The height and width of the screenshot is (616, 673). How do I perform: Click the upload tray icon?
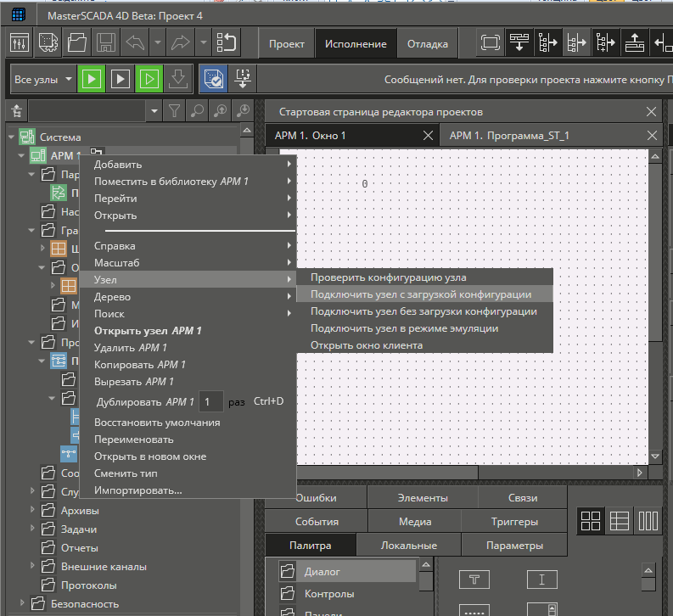[634, 43]
